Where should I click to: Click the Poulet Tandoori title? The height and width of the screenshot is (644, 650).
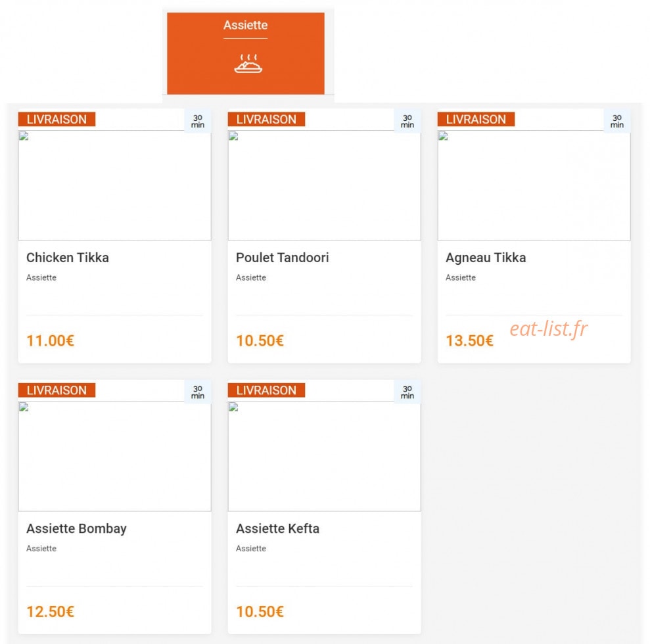283,258
